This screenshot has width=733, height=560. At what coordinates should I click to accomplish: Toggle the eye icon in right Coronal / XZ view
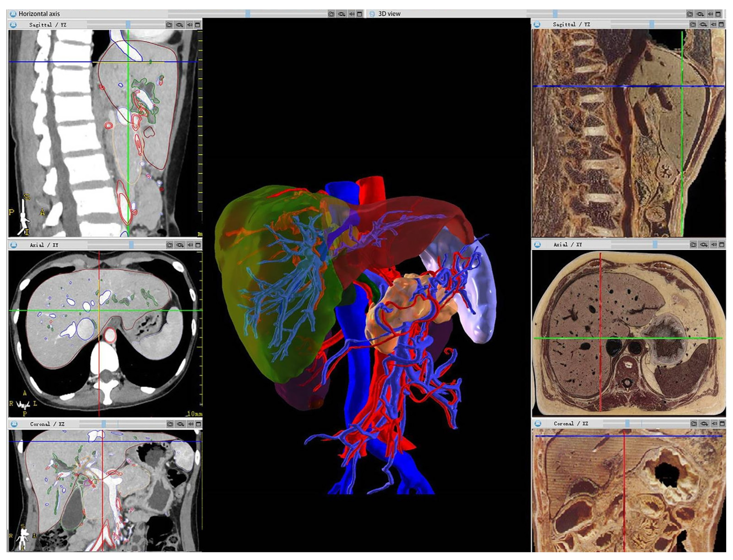704,423
